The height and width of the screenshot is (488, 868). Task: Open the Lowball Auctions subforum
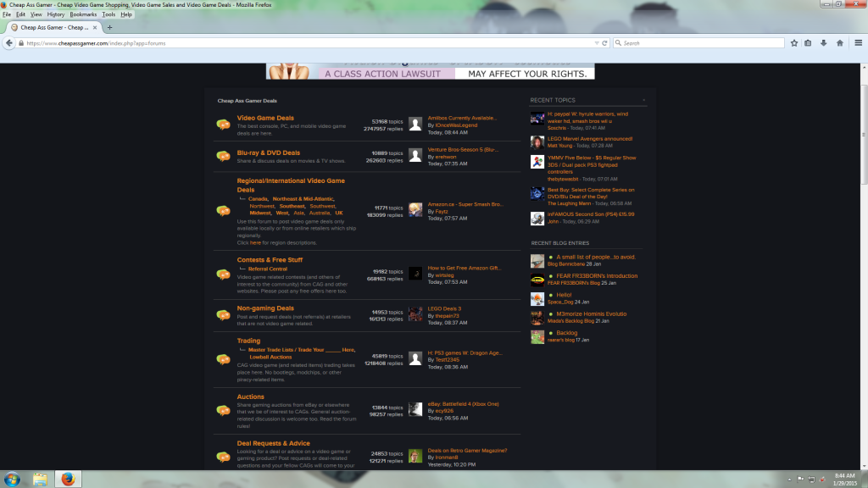(x=270, y=357)
